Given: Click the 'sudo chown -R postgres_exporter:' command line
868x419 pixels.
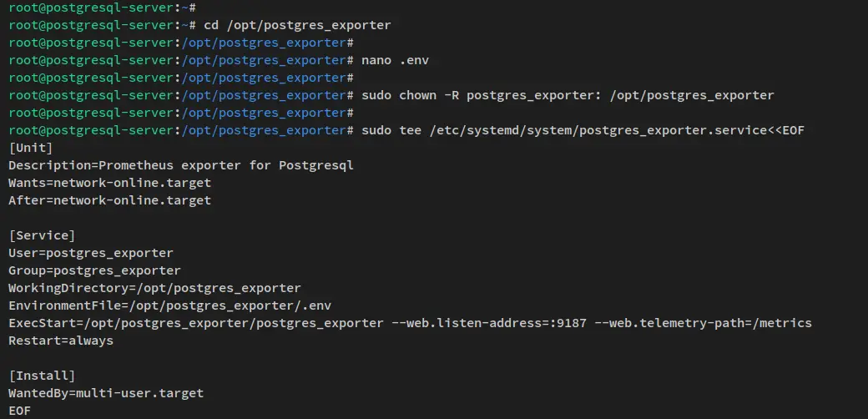Looking at the screenshot, I should pyautogui.click(x=568, y=95).
